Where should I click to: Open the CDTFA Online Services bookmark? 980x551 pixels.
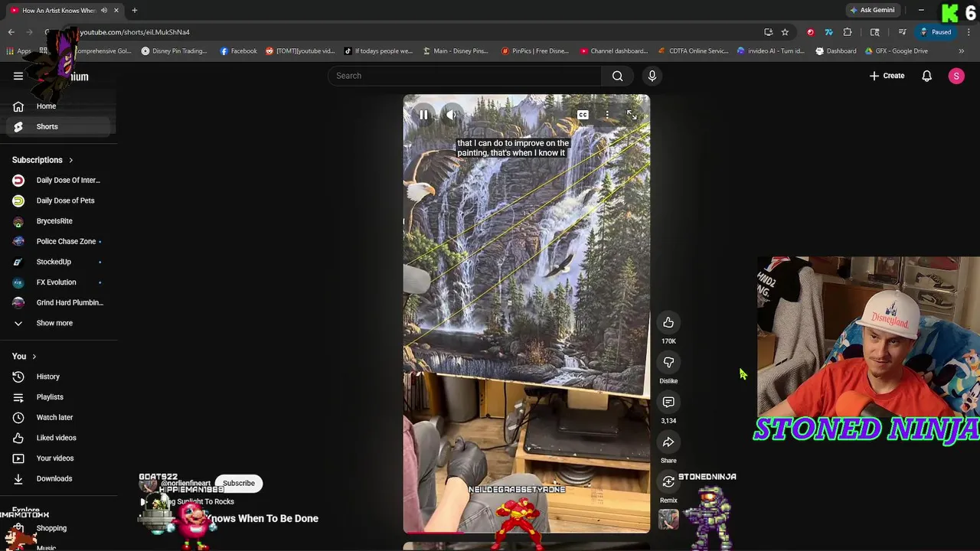694,51
